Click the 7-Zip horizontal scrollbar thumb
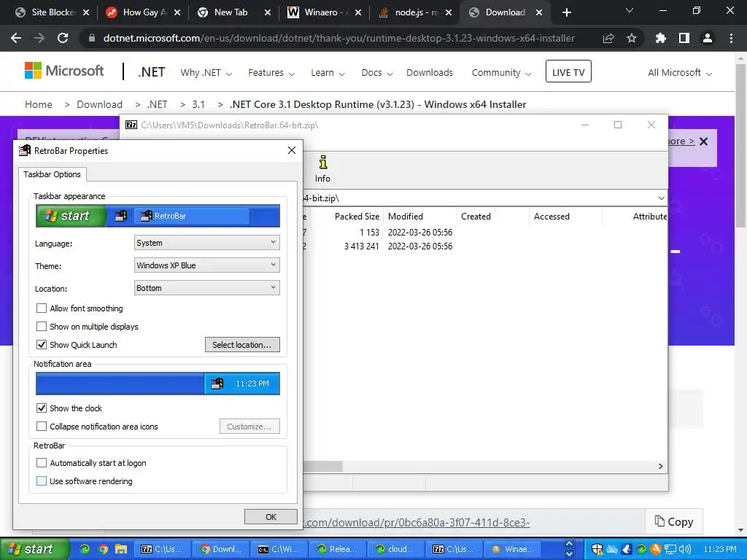Image resolution: width=747 pixels, height=560 pixels. tap(323, 466)
